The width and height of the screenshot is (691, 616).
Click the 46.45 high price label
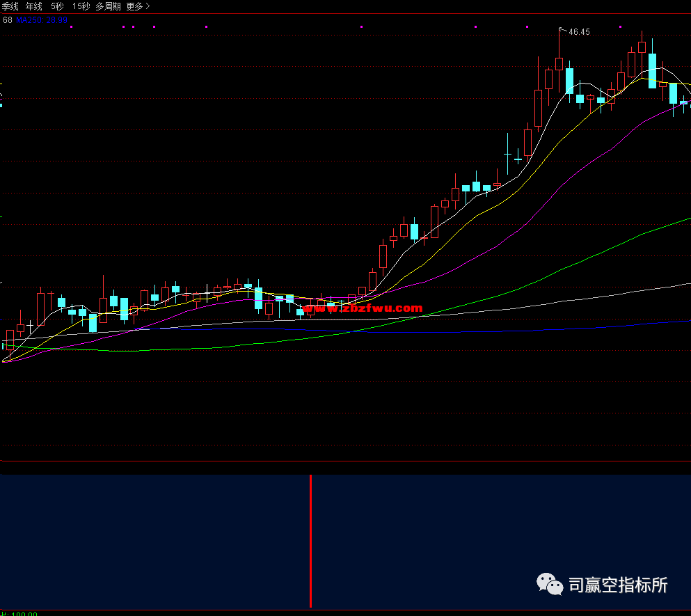click(x=579, y=32)
